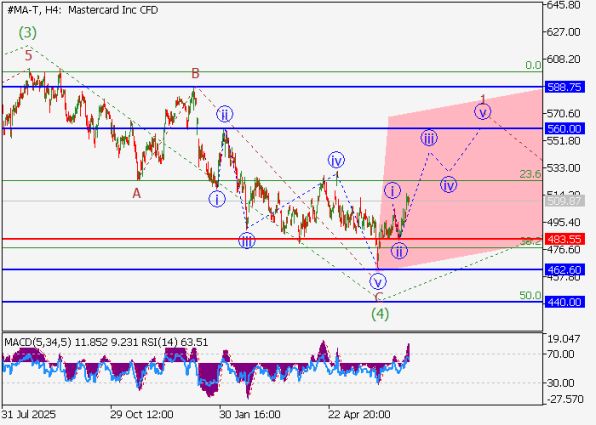Click the gray 509.87 current price label

[564, 201]
